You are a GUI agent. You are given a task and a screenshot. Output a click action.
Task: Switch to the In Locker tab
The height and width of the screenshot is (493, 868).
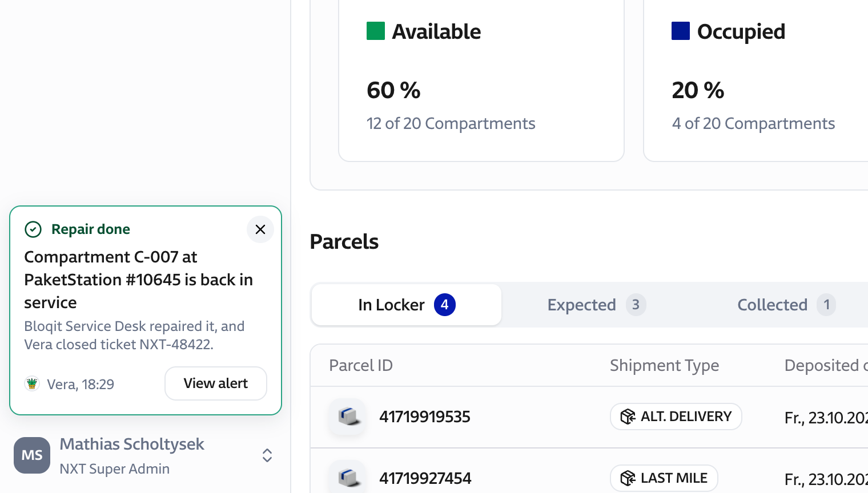(407, 305)
